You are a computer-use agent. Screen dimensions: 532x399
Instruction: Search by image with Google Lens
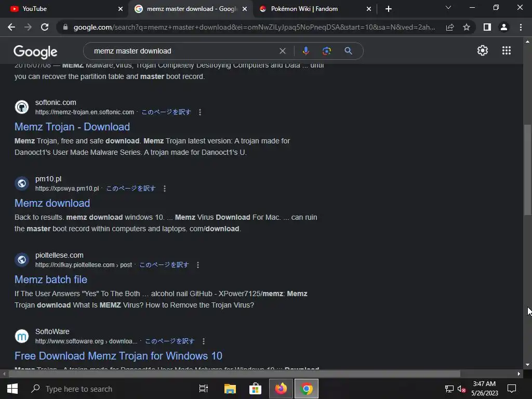pyautogui.click(x=327, y=51)
